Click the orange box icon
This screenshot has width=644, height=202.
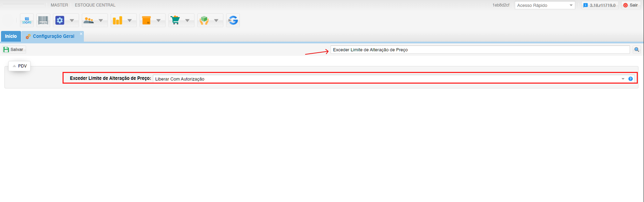pos(146,21)
